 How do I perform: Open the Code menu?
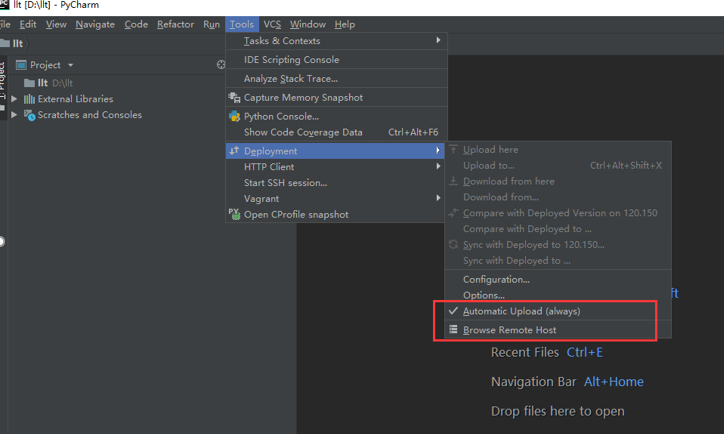pyautogui.click(x=136, y=24)
